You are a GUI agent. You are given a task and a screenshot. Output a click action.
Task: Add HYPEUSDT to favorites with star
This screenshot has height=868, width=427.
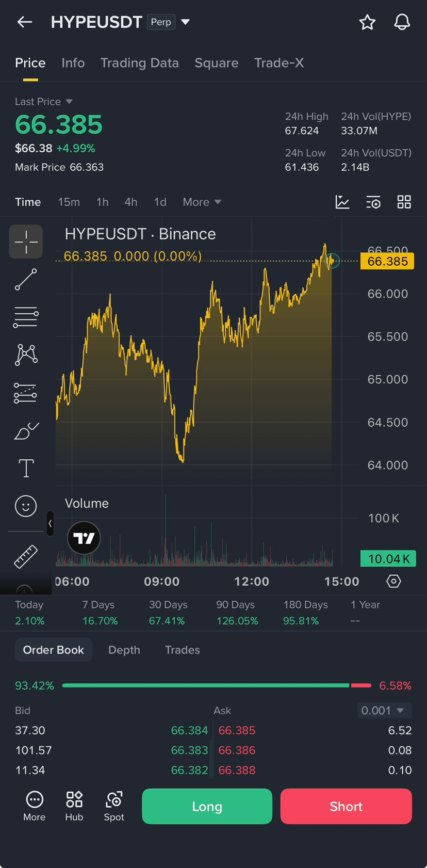click(367, 22)
